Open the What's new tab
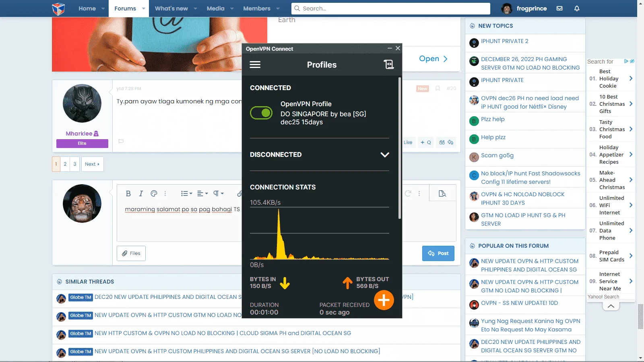The height and width of the screenshot is (362, 644). (171, 8)
